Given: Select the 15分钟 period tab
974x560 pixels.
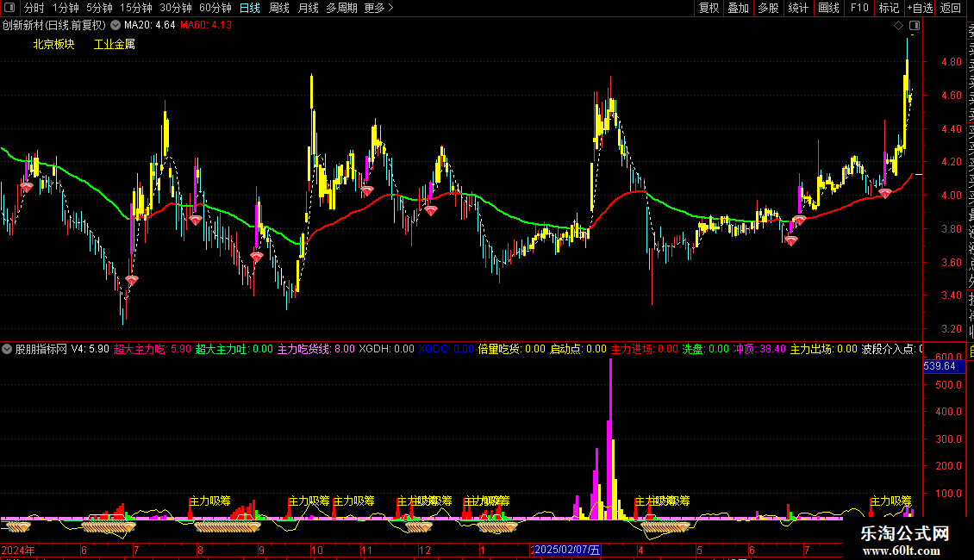Looking at the screenshot, I should pos(135,8).
